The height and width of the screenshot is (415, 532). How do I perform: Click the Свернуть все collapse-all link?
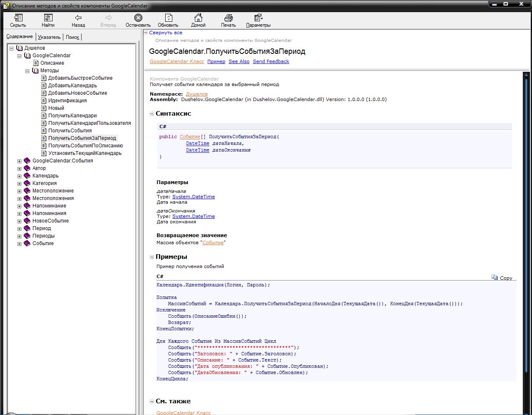tap(165, 33)
